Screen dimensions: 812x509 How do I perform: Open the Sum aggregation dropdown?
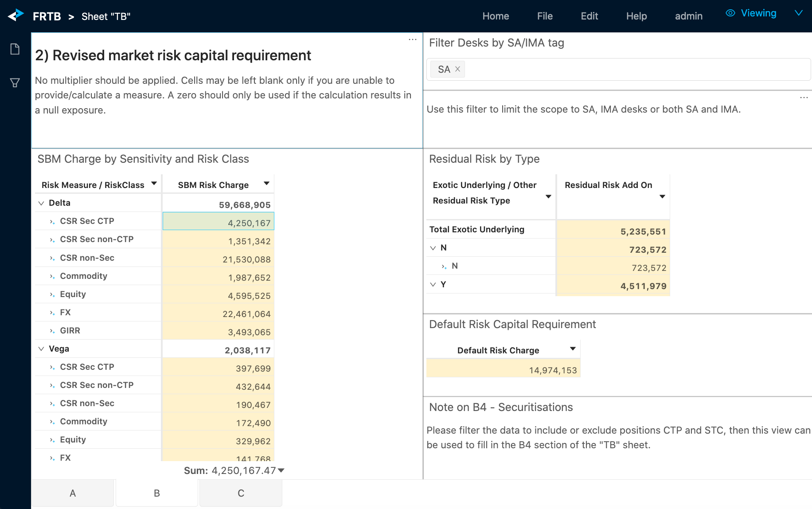pyautogui.click(x=281, y=470)
